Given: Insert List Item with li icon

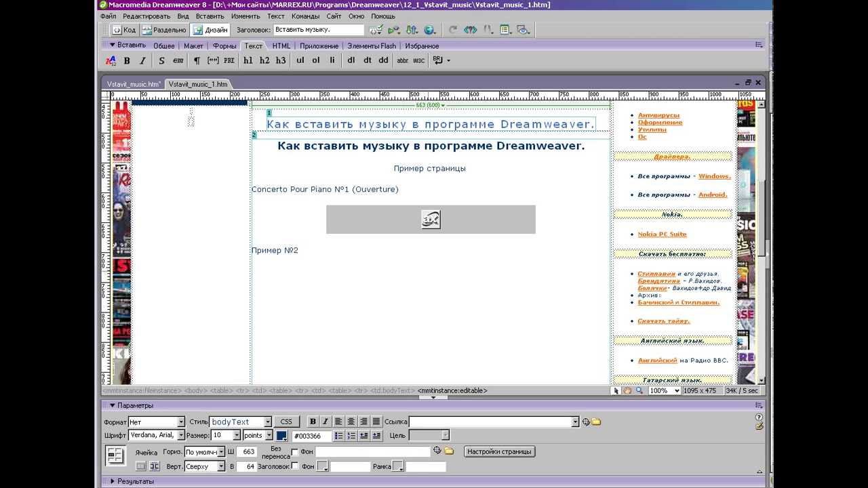Looking at the screenshot, I should (332, 60).
